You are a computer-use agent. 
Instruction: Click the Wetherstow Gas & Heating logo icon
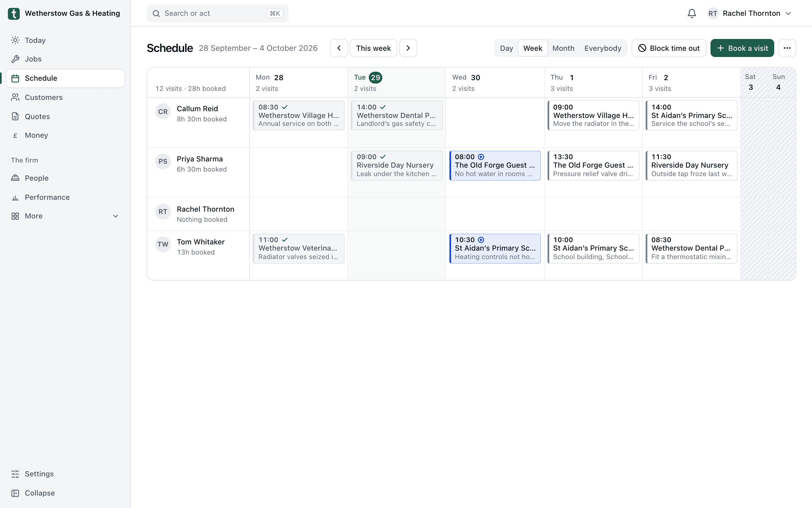[x=14, y=14]
